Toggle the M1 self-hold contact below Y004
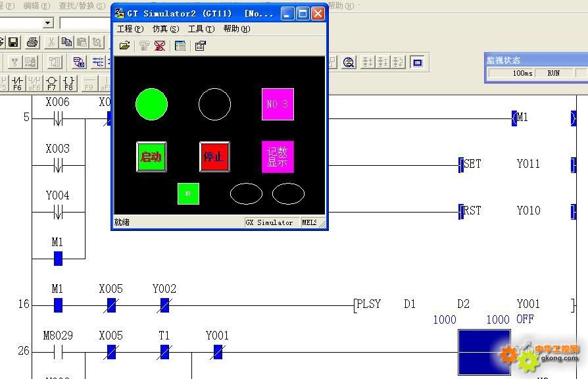The height and width of the screenshot is (379, 588). (x=58, y=259)
